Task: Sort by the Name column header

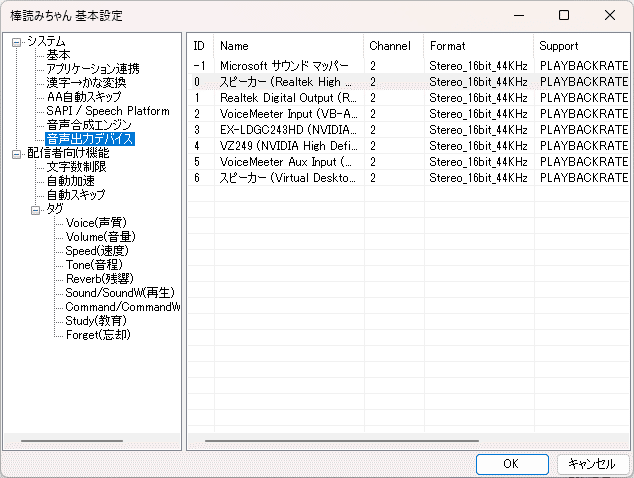Action: click(x=288, y=46)
